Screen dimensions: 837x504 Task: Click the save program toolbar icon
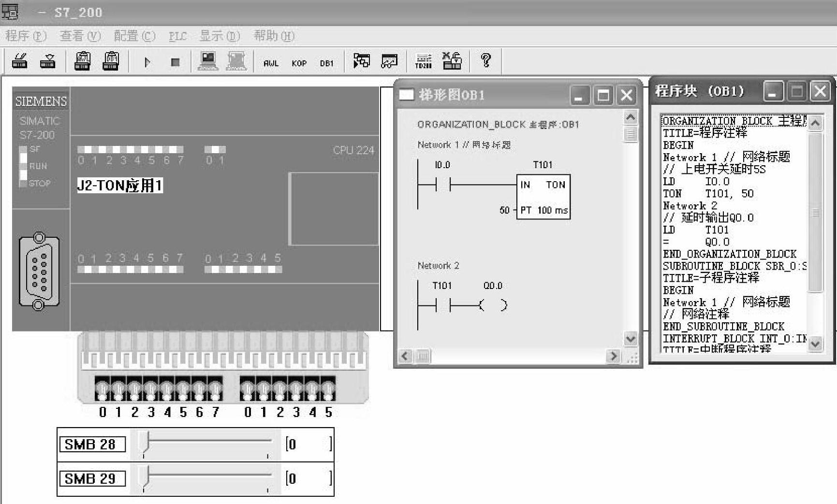coord(47,61)
